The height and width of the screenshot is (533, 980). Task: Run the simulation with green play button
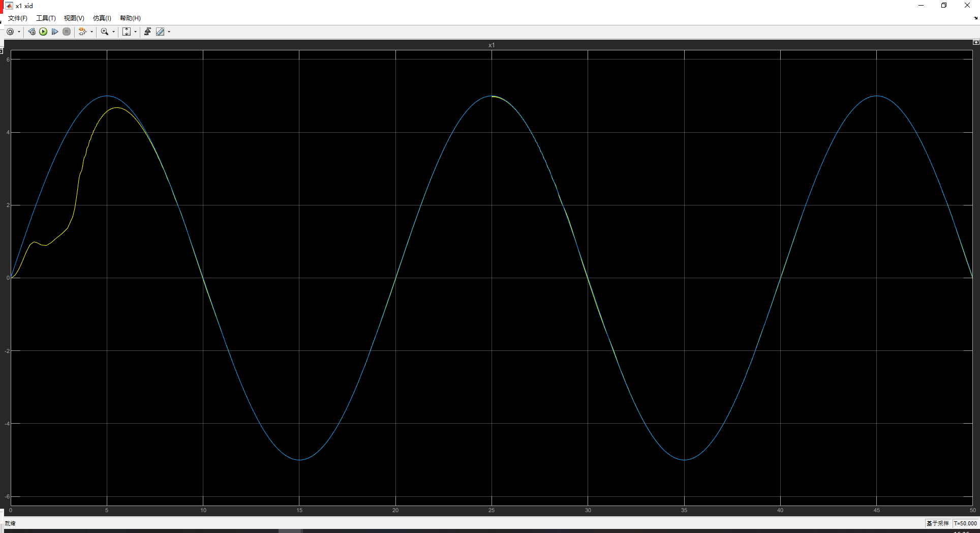click(43, 32)
